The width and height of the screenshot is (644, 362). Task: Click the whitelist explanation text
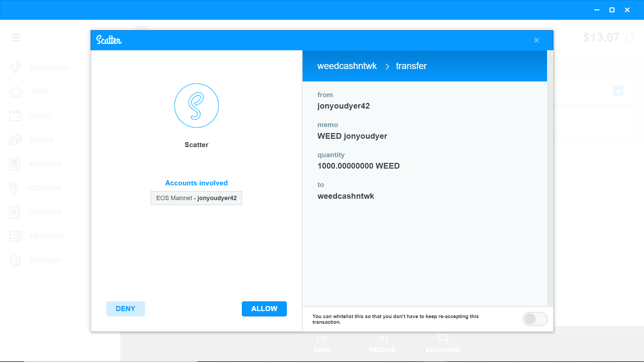pyautogui.click(x=395, y=319)
